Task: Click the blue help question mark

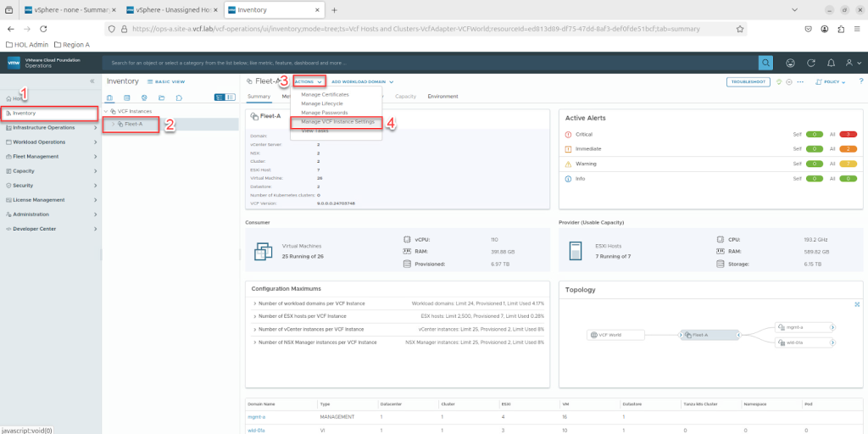Action: click(861, 81)
